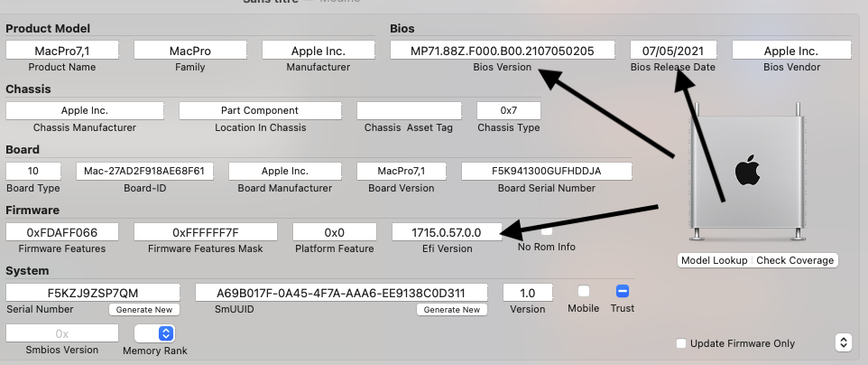
Task: Edit the Product Name field MacPro7,1
Action: 62,51
